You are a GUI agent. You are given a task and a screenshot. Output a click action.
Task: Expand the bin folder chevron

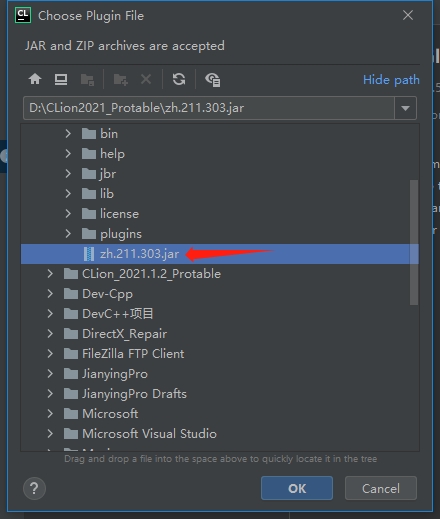[x=68, y=134]
